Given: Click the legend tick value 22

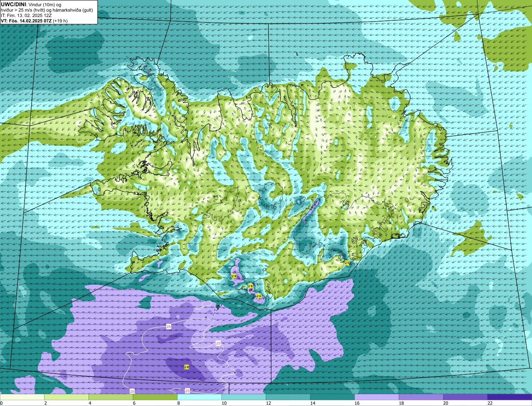Looking at the screenshot, I should pyautogui.click(x=490, y=403).
